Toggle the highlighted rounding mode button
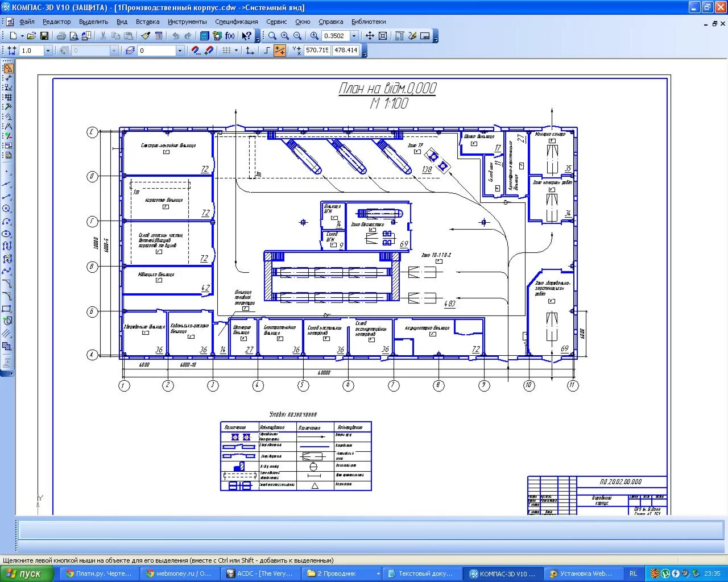Screen dimensions: 728x582 tap(280, 51)
